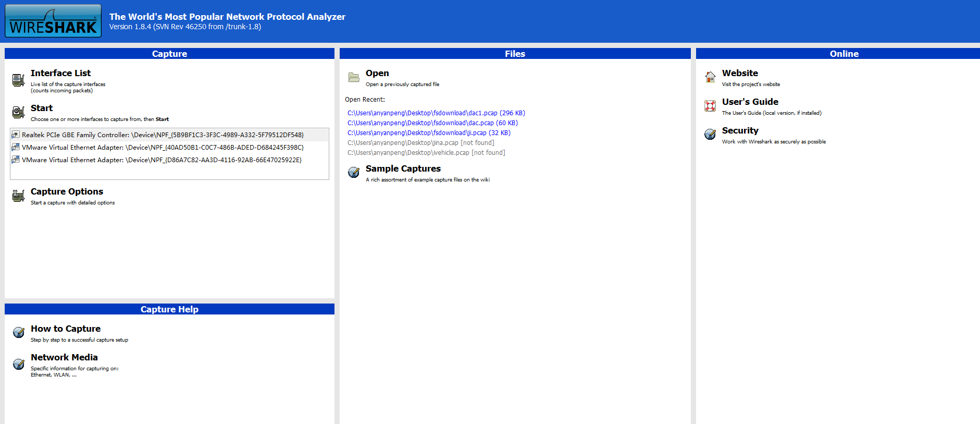Click 'Open Recent:' label
This screenshot has width=980, height=424.
coord(365,99)
